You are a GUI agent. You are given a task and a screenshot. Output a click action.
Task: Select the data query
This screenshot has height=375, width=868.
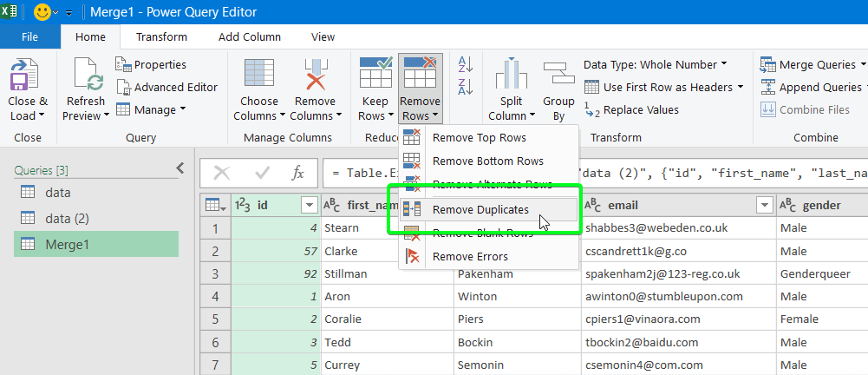[96, 193]
